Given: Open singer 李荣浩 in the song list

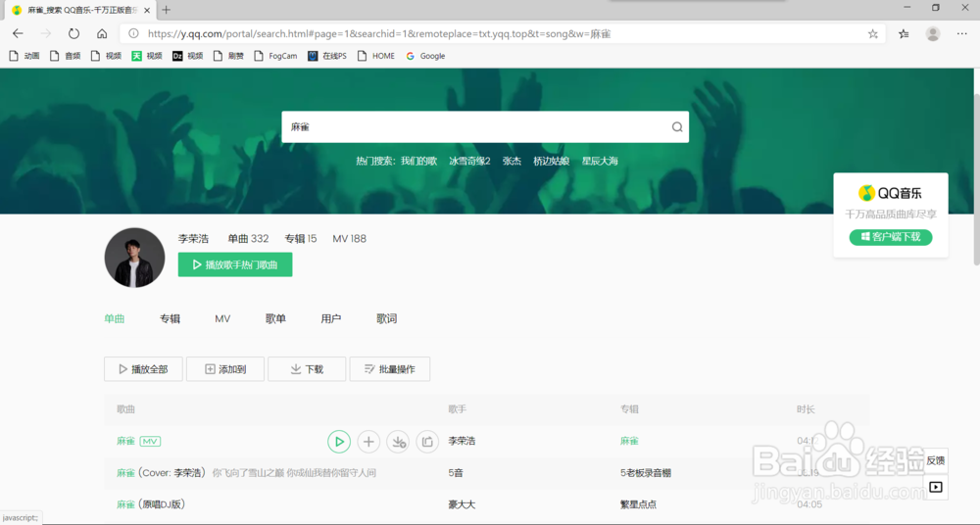Looking at the screenshot, I should (x=462, y=441).
